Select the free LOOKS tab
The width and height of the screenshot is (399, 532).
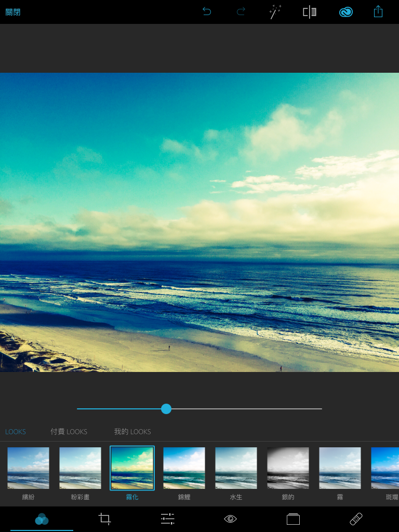[16, 432]
